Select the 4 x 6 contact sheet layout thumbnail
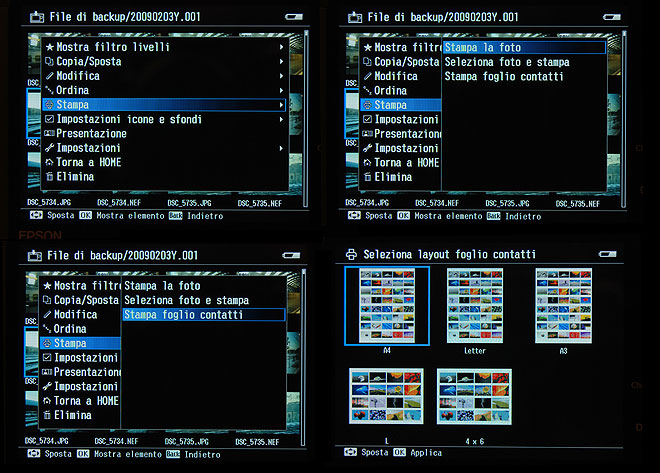This screenshot has width=660, height=473. [x=474, y=396]
